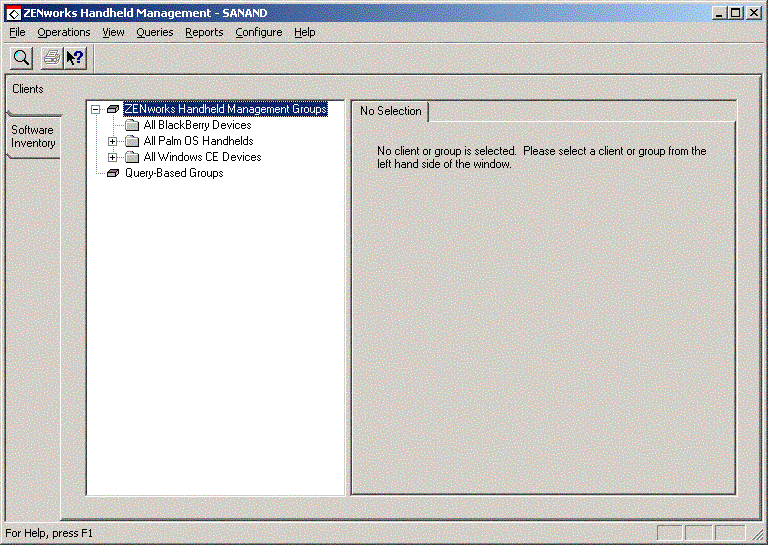Click the printer toolbar icon
The image size is (768, 545).
tap(52, 58)
